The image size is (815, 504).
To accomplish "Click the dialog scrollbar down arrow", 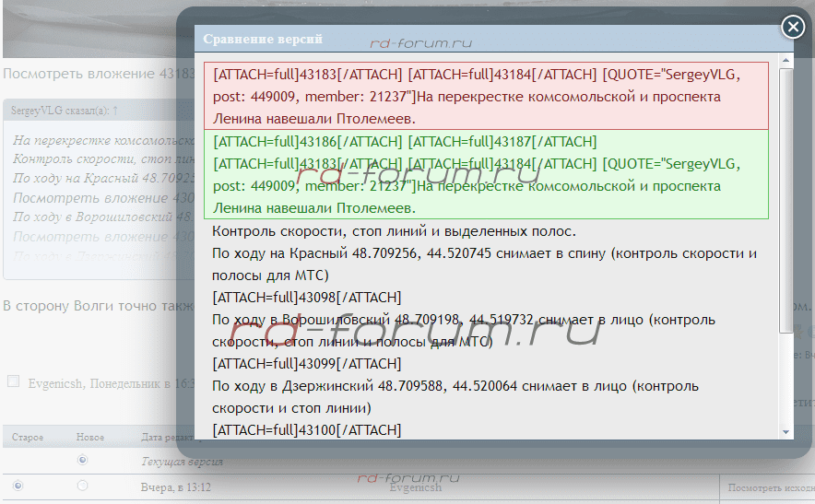I will click(x=785, y=431).
